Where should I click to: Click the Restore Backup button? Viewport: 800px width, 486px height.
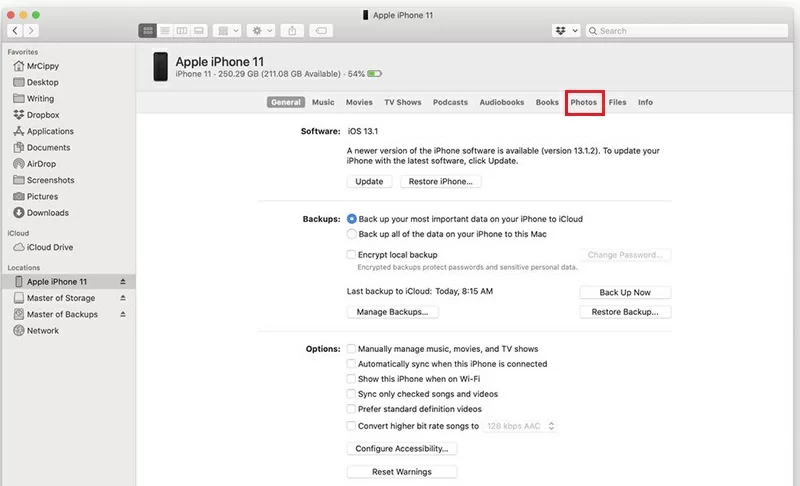[625, 312]
